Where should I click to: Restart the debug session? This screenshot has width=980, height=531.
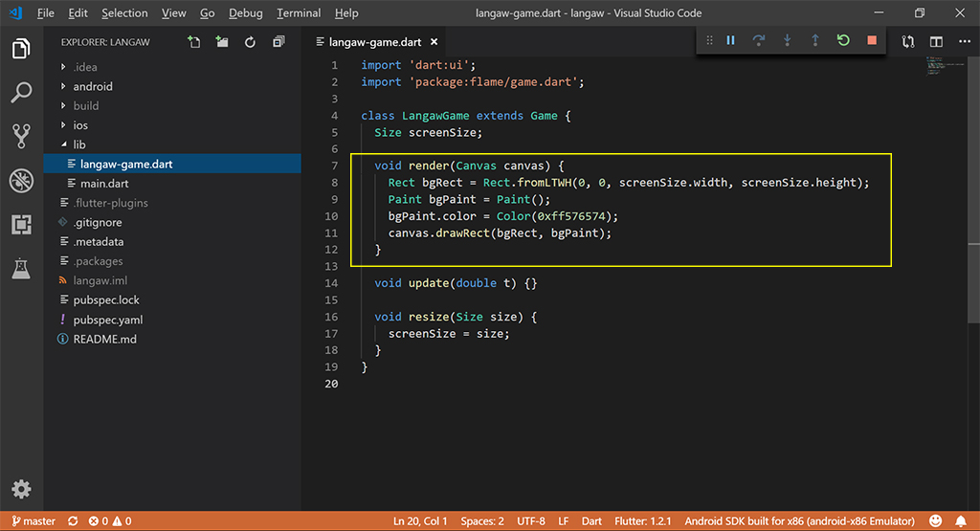[842, 41]
